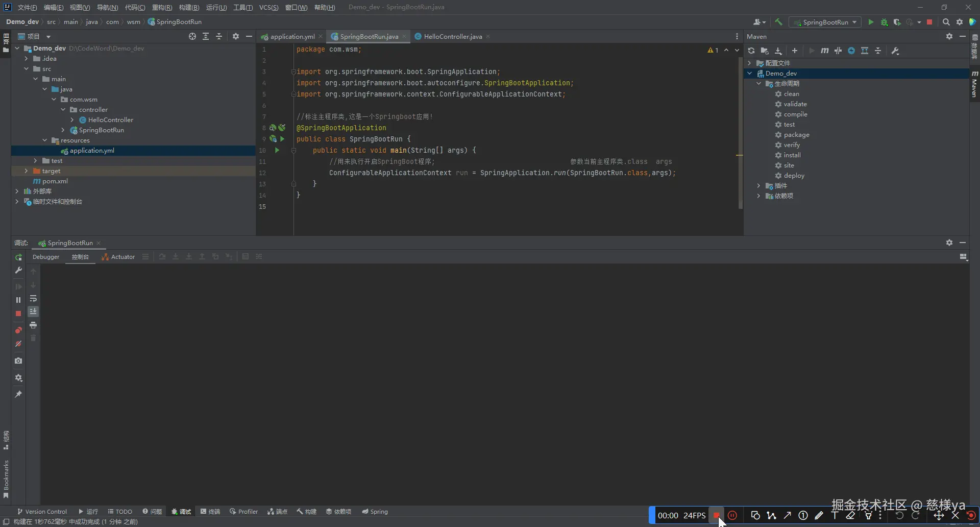The width and height of the screenshot is (980, 527).
Task: Collapse the 生命周期 lifecycle node
Action: tap(758, 84)
